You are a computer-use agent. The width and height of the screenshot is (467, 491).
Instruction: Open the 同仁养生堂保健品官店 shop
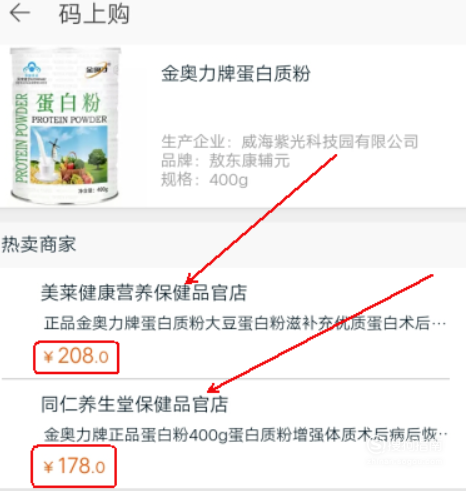click(134, 404)
